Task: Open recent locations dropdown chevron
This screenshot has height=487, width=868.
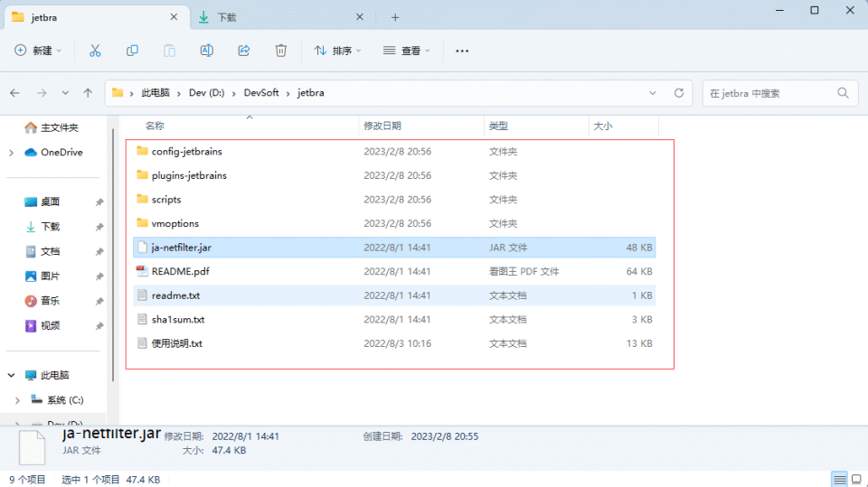Action: point(65,93)
